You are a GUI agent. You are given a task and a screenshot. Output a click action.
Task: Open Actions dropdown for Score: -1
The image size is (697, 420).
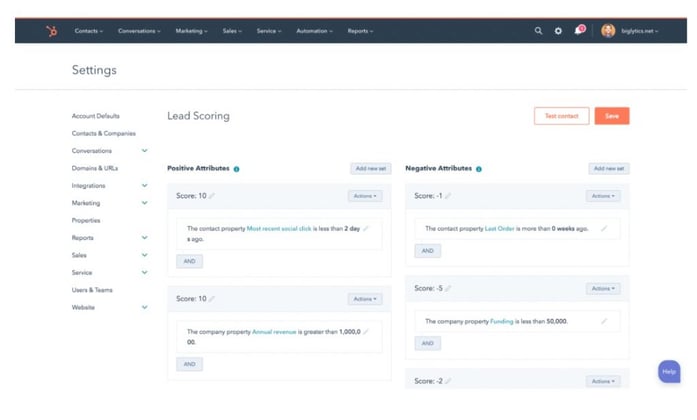[x=603, y=196]
